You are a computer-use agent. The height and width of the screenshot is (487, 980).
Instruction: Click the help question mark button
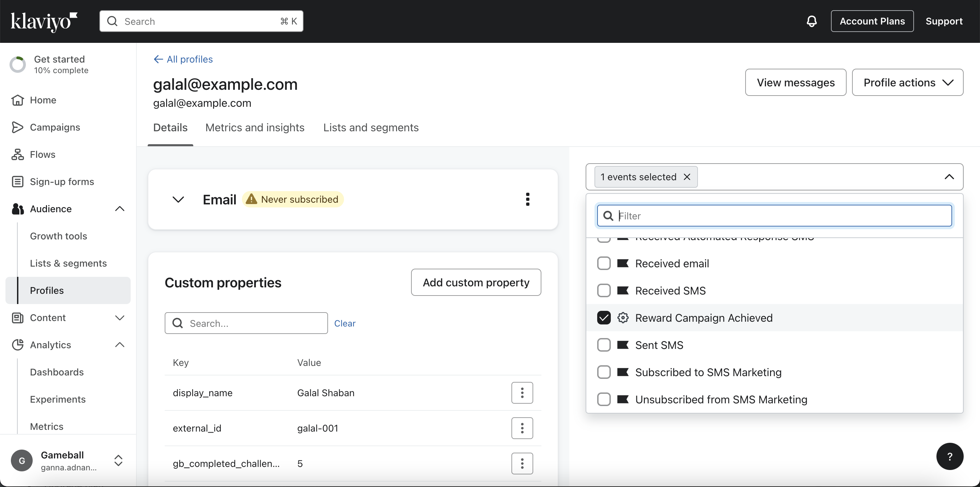tap(950, 456)
